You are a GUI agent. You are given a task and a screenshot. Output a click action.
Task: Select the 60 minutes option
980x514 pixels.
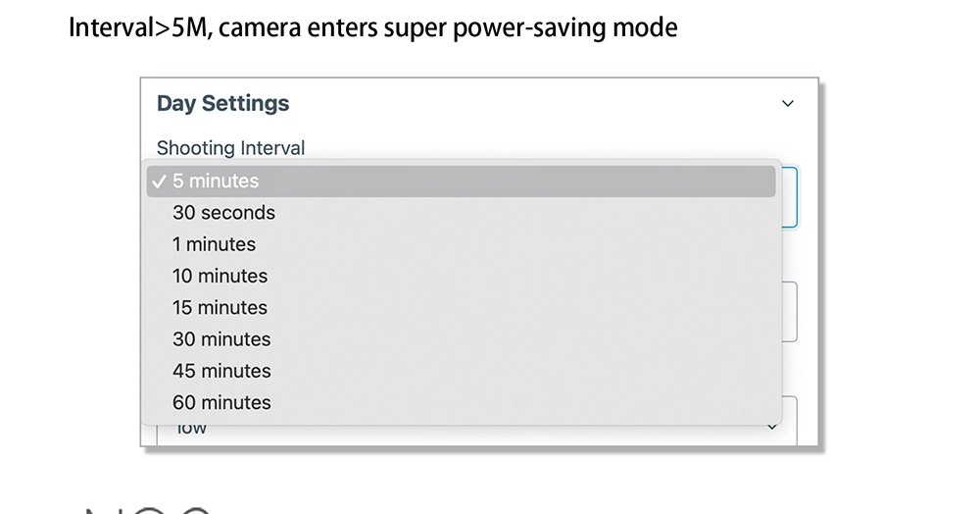(221, 402)
